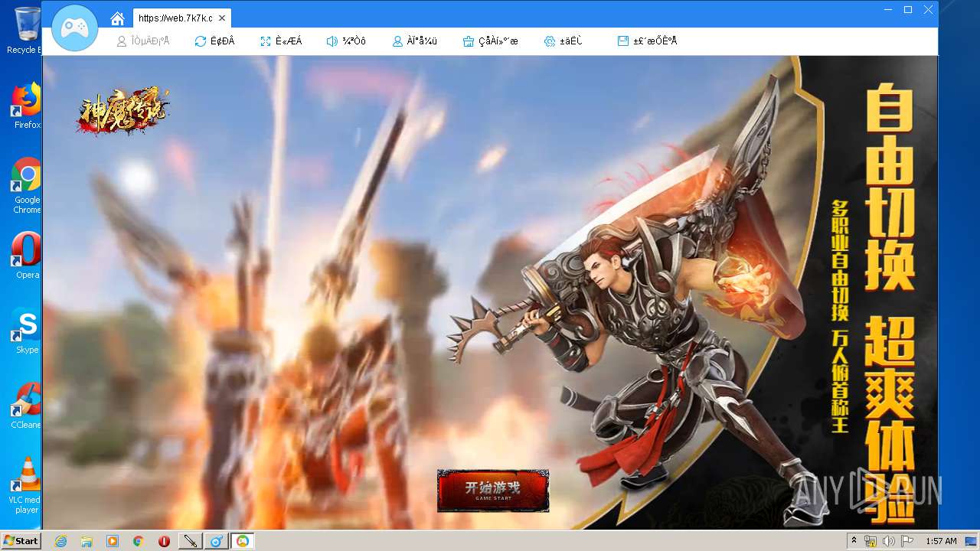Switch to the game box taskbar app

pyautogui.click(x=243, y=541)
